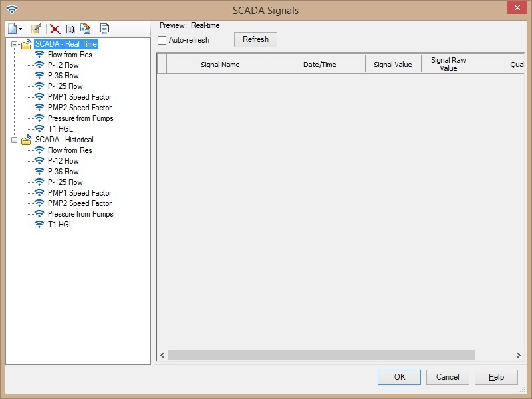
Task: Sort by Signal Raw Value column header
Action: click(x=448, y=64)
